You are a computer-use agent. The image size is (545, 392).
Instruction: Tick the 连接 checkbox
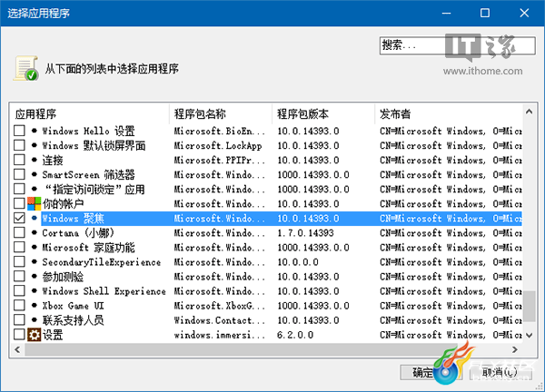click(x=19, y=160)
